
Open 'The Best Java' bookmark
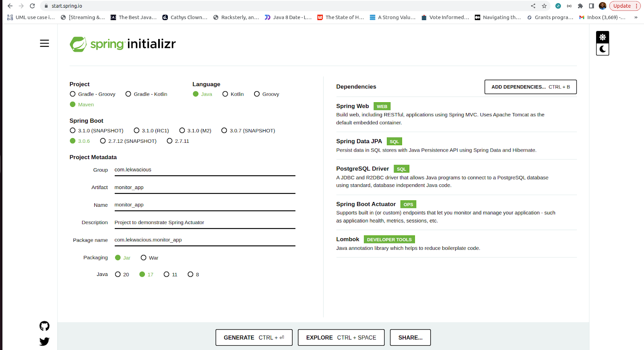click(134, 17)
